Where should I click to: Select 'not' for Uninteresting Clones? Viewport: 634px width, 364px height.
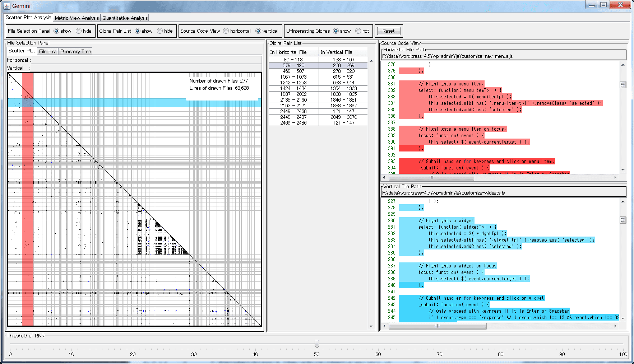[358, 31]
